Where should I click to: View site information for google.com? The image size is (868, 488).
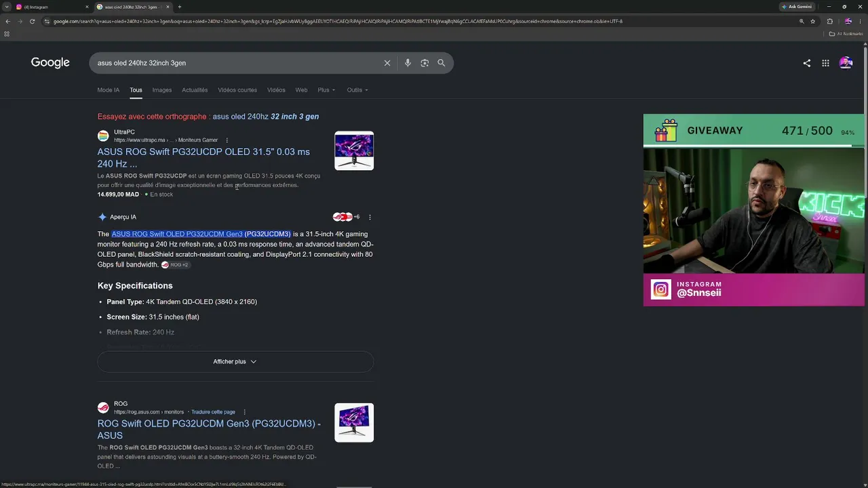[47, 21]
